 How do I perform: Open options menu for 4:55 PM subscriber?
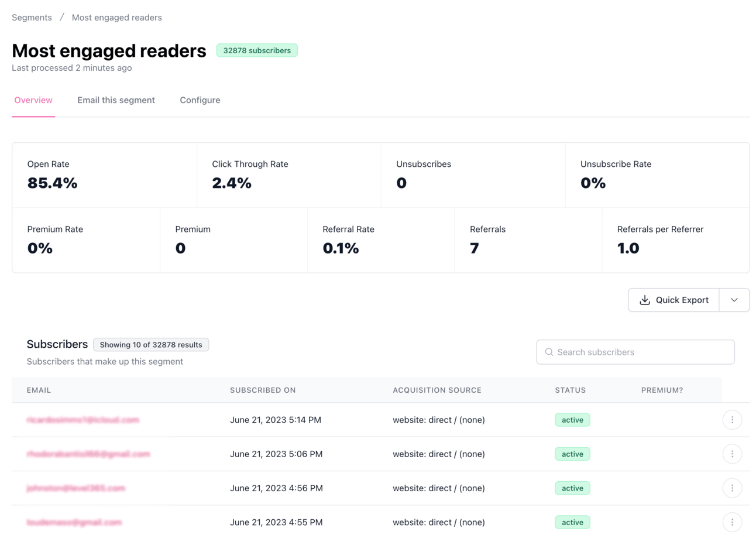[732, 522]
